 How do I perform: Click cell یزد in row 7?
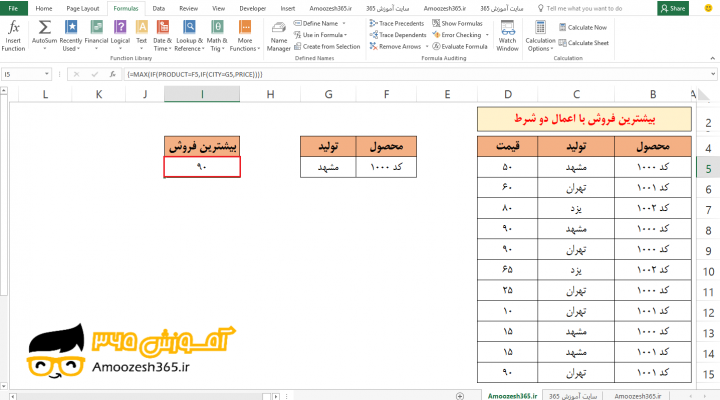pyautogui.click(x=576, y=208)
